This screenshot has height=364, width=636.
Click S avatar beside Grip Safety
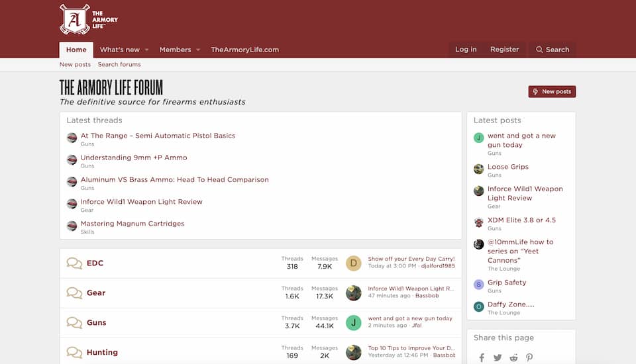click(x=478, y=285)
